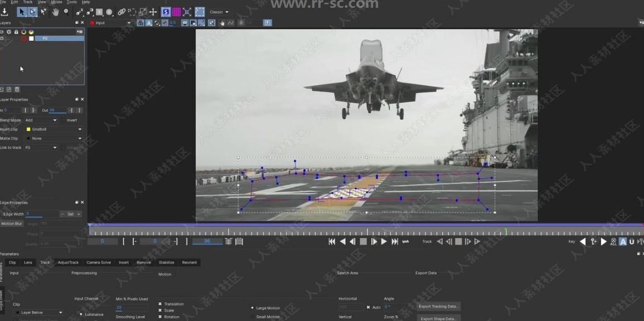Click the Brightness sun icon in view bar
This screenshot has height=321, width=644.
[x=241, y=23]
